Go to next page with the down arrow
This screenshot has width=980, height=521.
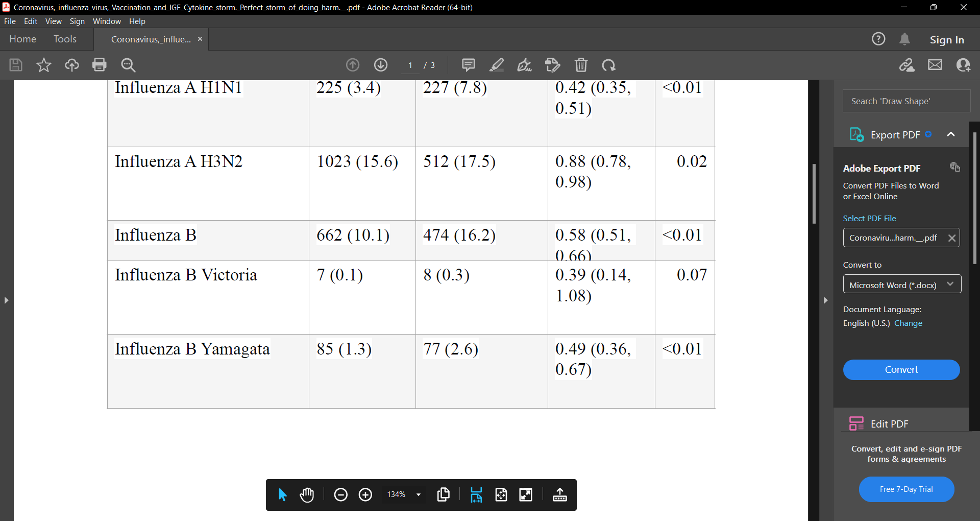(x=381, y=65)
